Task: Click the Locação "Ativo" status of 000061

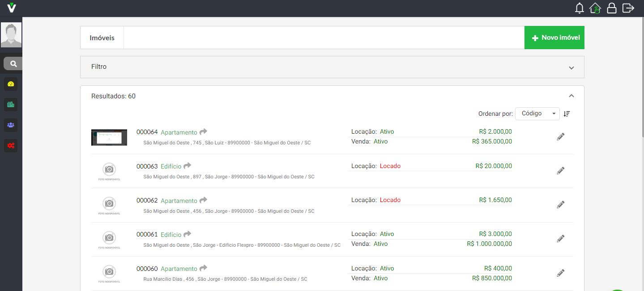Action: (387, 234)
